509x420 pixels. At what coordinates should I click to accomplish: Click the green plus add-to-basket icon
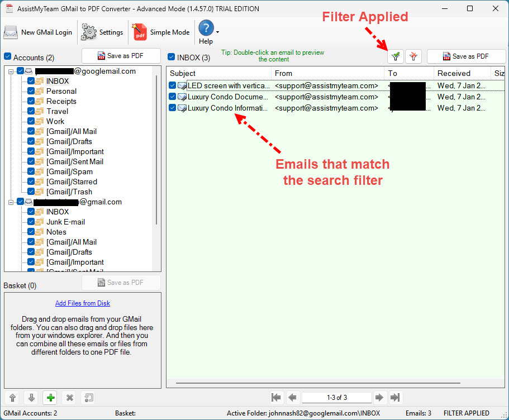pyautogui.click(x=51, y=398)
